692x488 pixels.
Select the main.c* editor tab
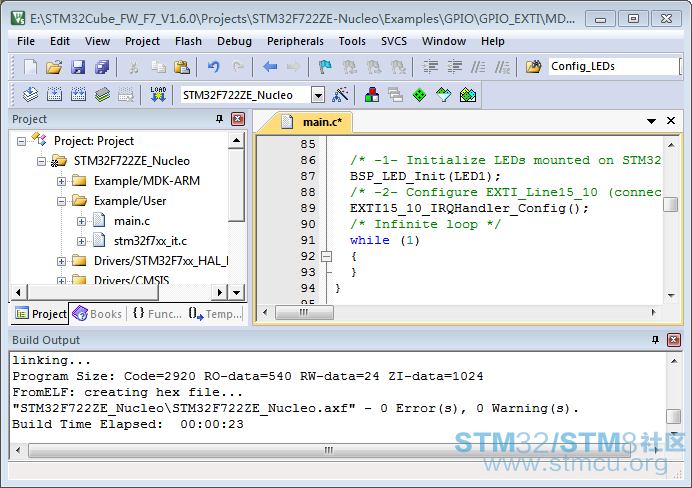312,122
